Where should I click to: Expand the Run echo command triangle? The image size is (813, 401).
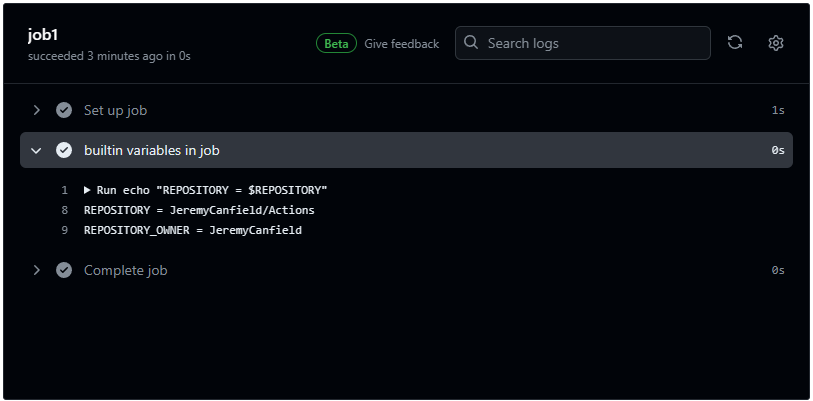(x=87, y=190)
